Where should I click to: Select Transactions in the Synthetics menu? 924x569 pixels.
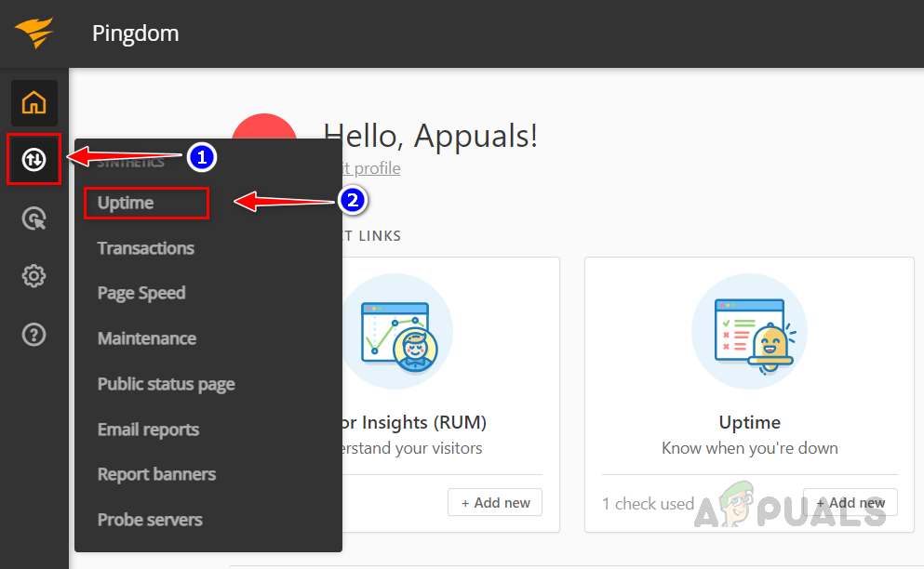[145, 248]
